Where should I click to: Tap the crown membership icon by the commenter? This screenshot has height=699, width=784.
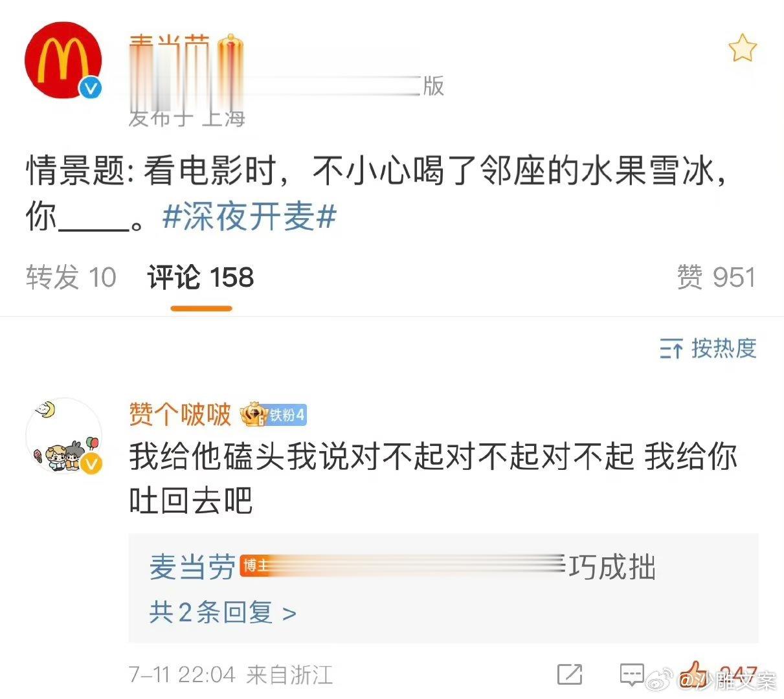[253, 414]
